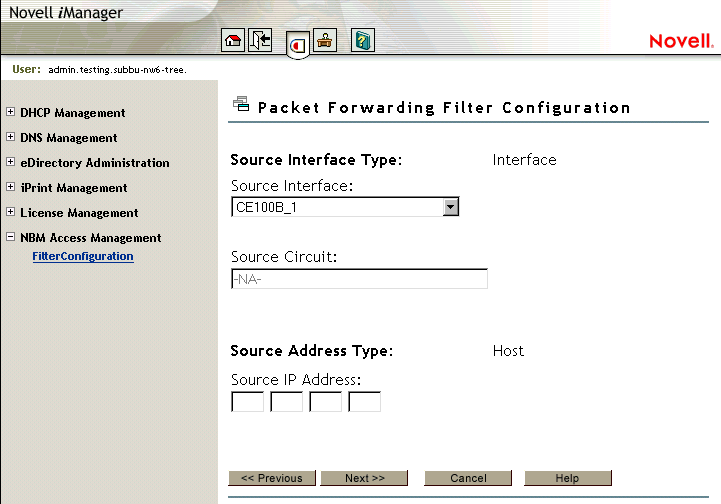Image resolution: width=721 pixels, height=504 pixels.
Task: Select the red shield toolbar icon
Action: [297, 45]
